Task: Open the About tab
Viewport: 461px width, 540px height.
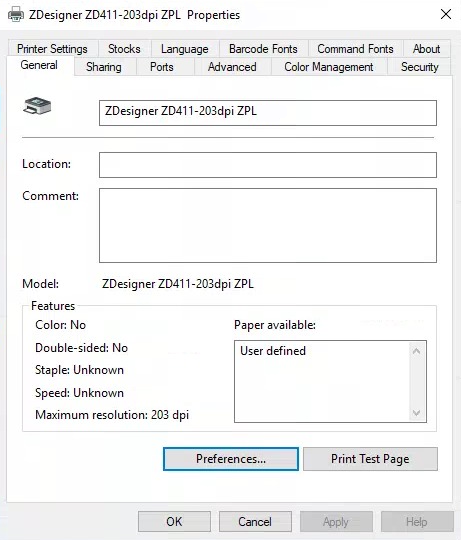Action: tap(427, 49)
